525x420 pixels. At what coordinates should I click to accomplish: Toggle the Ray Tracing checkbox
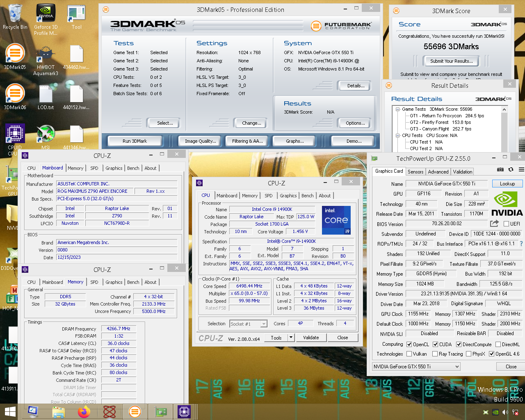(435, 354)
